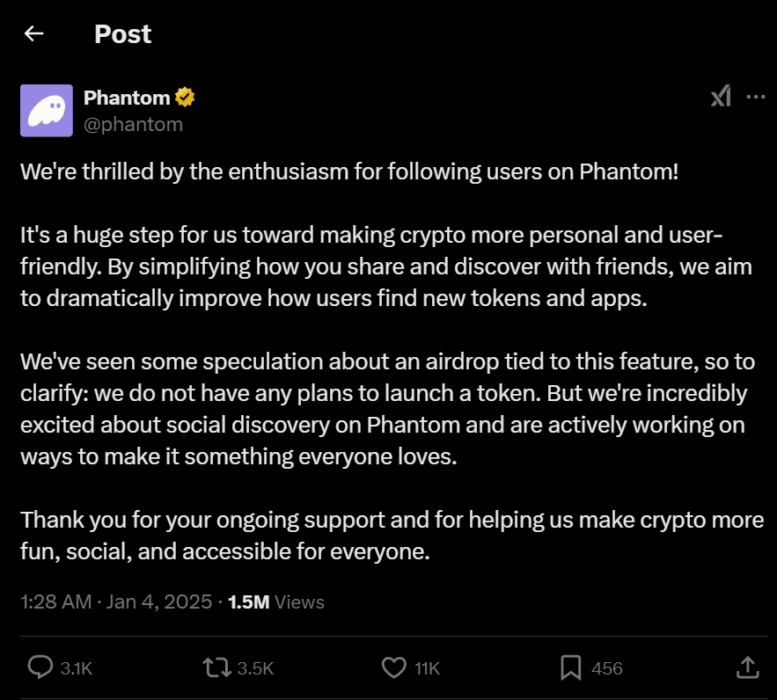The width and height of the screenshot is (777, 700).
Task: Open Phantom's ghost profile avatar
Action: [x=46, y=111]
